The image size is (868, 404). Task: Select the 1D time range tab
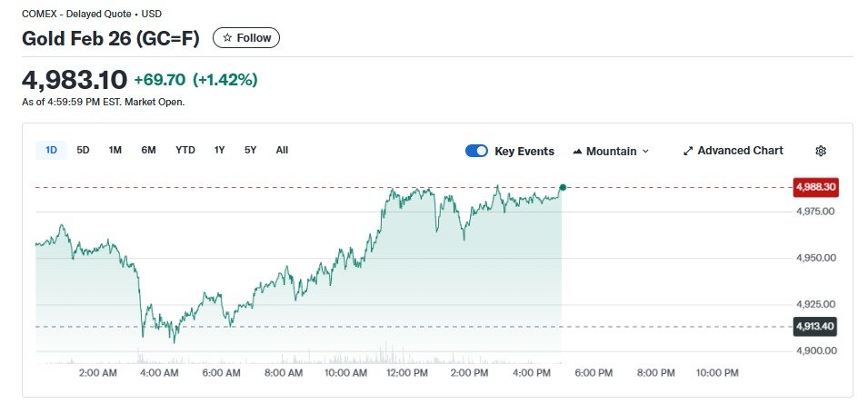pos(51,150)
